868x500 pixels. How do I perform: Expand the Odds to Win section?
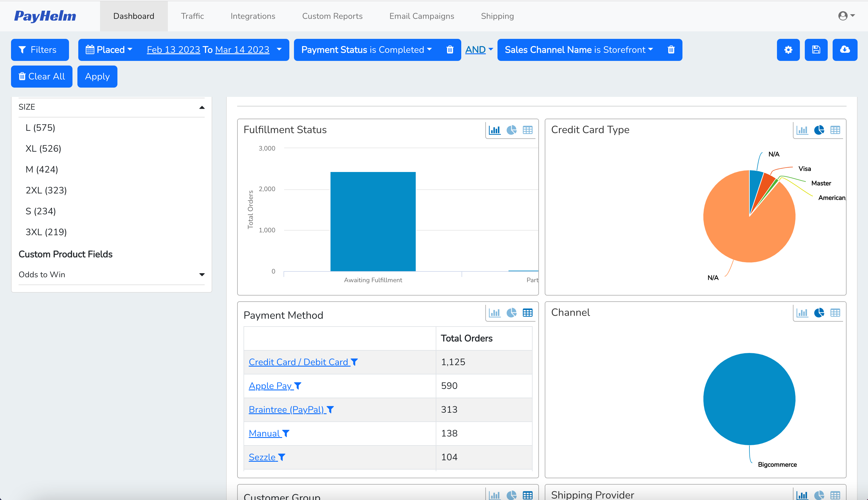click(x=202, y=274)
